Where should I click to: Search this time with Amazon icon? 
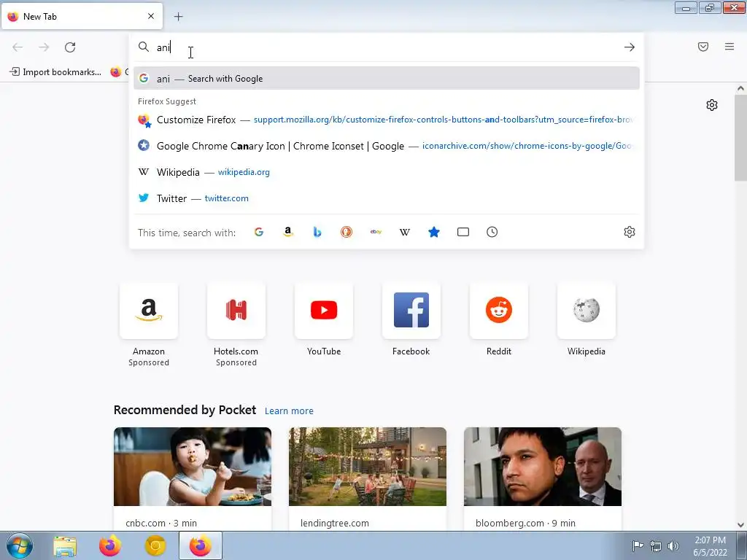(287, 232)
